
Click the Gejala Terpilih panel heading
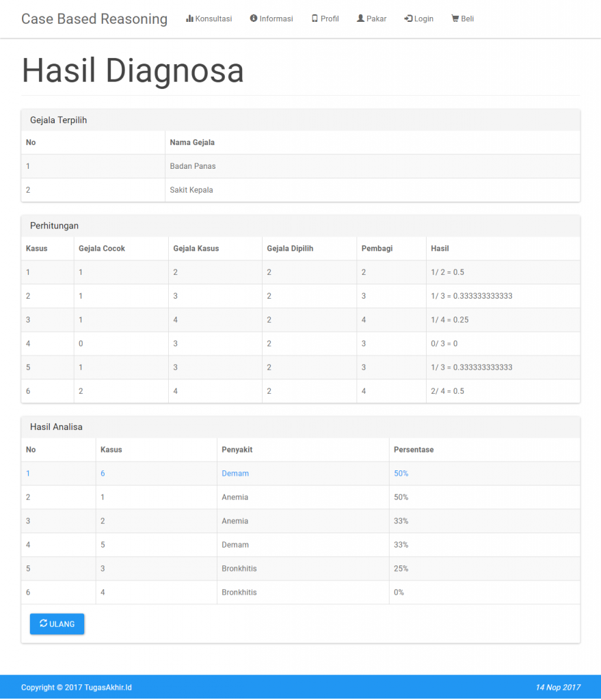pyautogui.click(x=58, y=120)
